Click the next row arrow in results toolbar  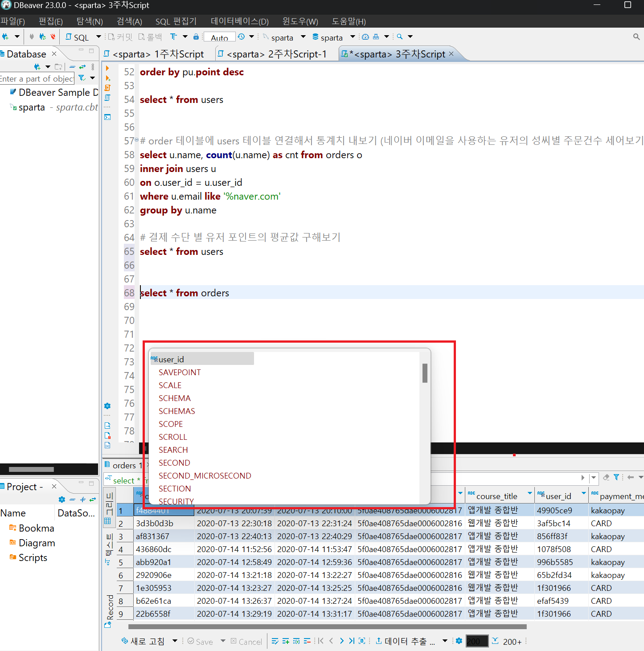pyautogui.click(x=342, y=641)
